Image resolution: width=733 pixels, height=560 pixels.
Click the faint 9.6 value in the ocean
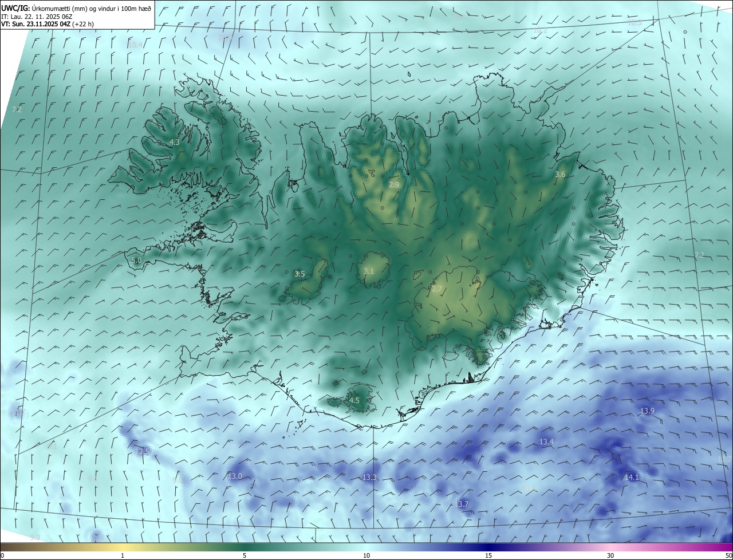(x=178, y=480)
